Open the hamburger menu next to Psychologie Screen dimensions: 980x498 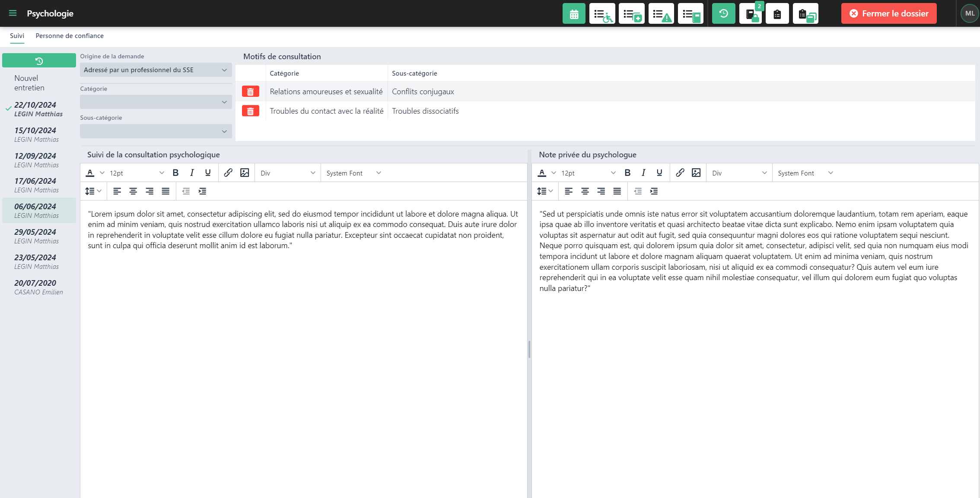pos(13,13)
